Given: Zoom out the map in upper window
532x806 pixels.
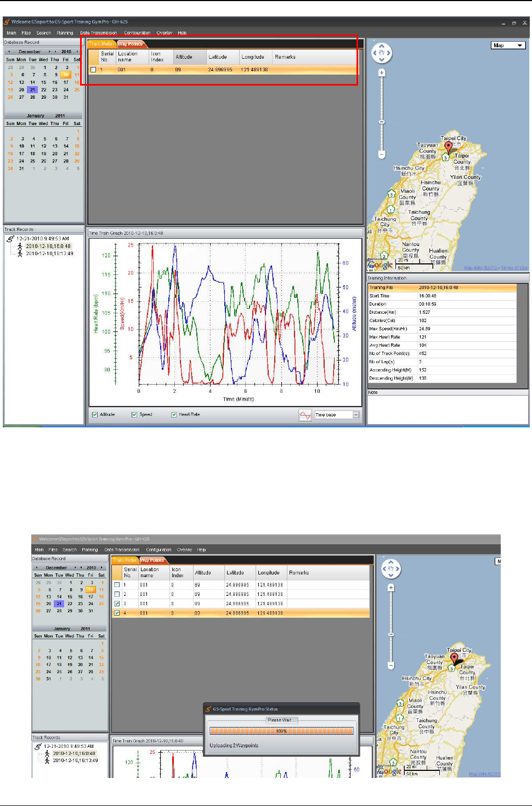Looking at the screenshot, I should point(382,155).
